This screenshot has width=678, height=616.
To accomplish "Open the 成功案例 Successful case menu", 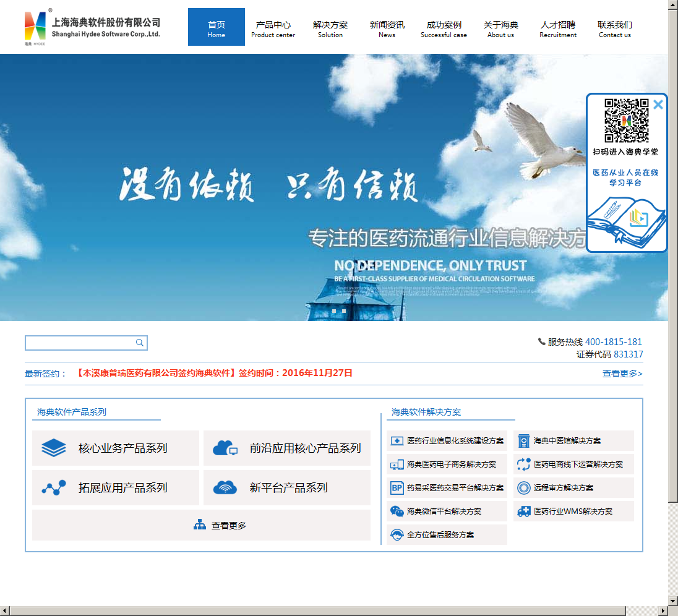I will pyautogui.click(x=444, y=29).
